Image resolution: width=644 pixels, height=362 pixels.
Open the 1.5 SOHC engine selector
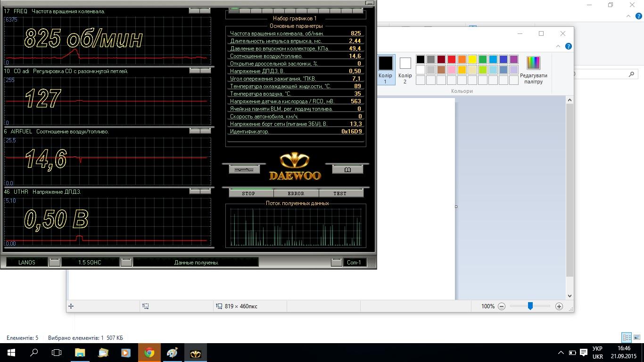pos(126,262)
